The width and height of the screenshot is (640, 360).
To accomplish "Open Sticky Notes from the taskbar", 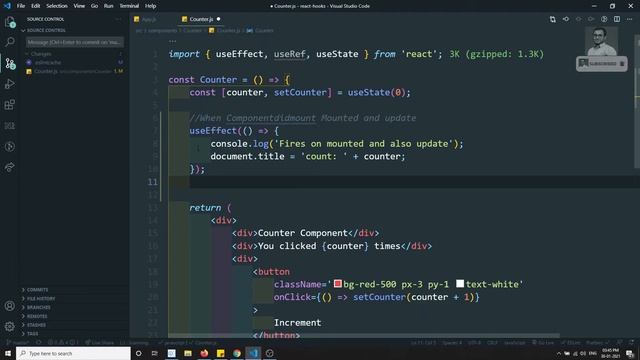I will [x=220, y=353].
